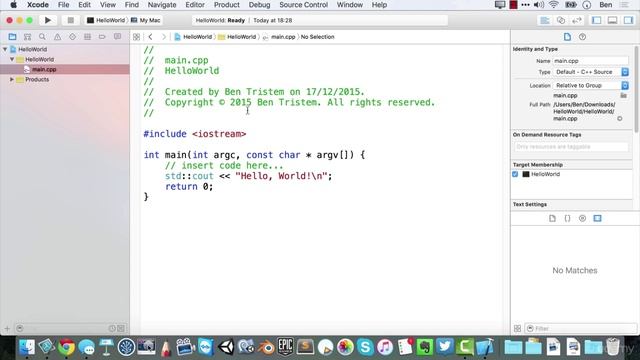
Task: Open Trash from the Dock
Action: coord(613,347)
